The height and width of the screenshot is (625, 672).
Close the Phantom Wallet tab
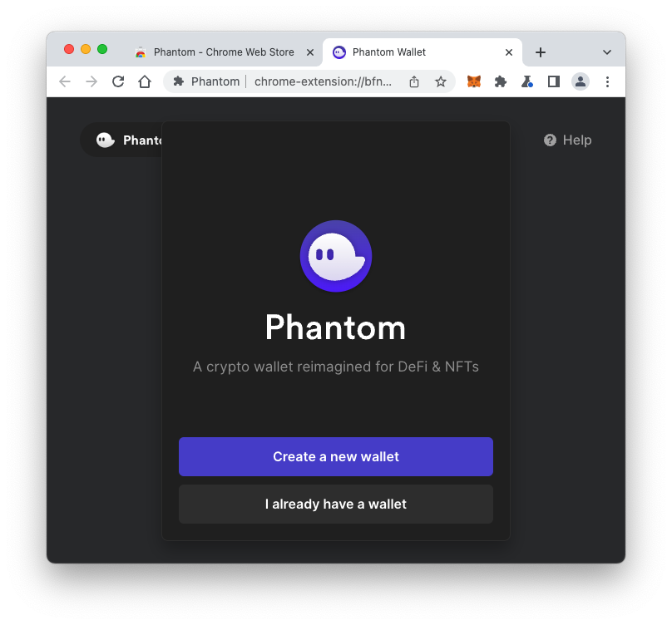coord(509,52)
